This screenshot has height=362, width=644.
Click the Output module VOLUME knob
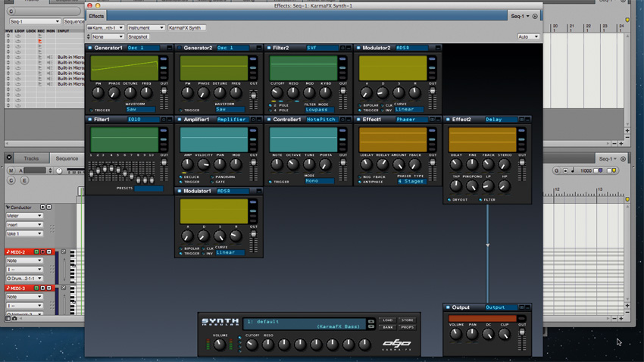tap(456, 334)
